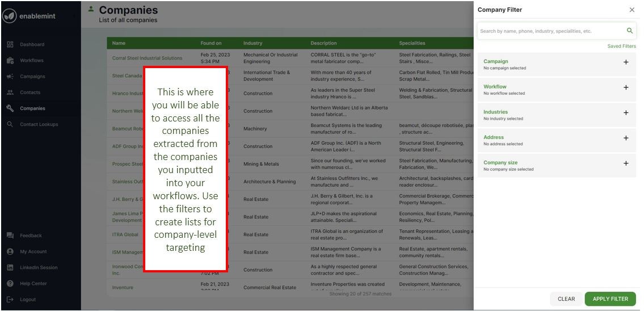Open Linkedin Session from sidebar
The image size is (644, 311).
click(x=39, y=267)
